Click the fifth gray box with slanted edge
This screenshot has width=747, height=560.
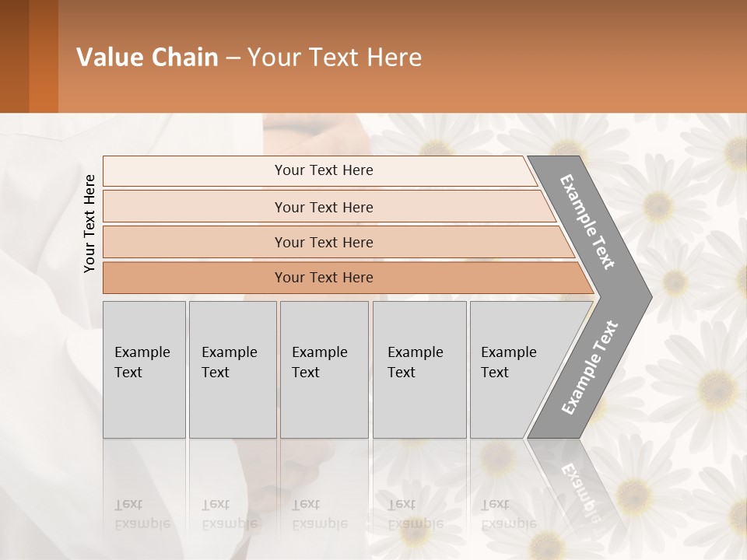(514, 369)
